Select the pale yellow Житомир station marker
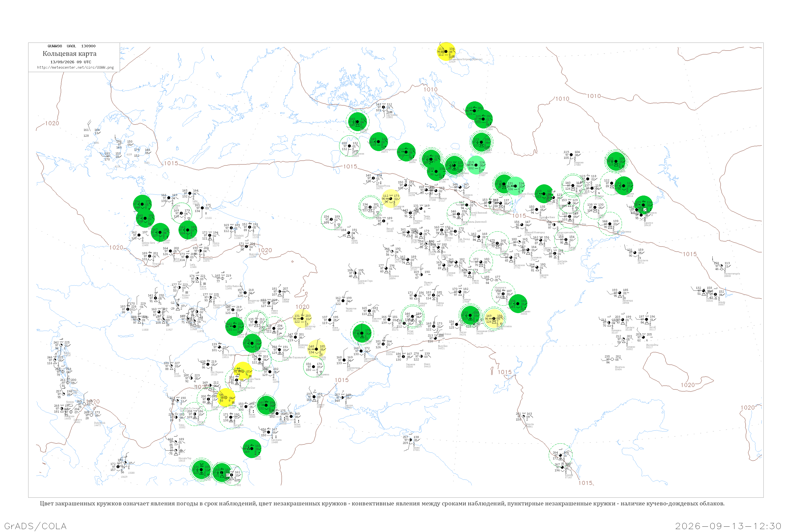The height and width of the screenshot is (532, 798). click(302, 319)
